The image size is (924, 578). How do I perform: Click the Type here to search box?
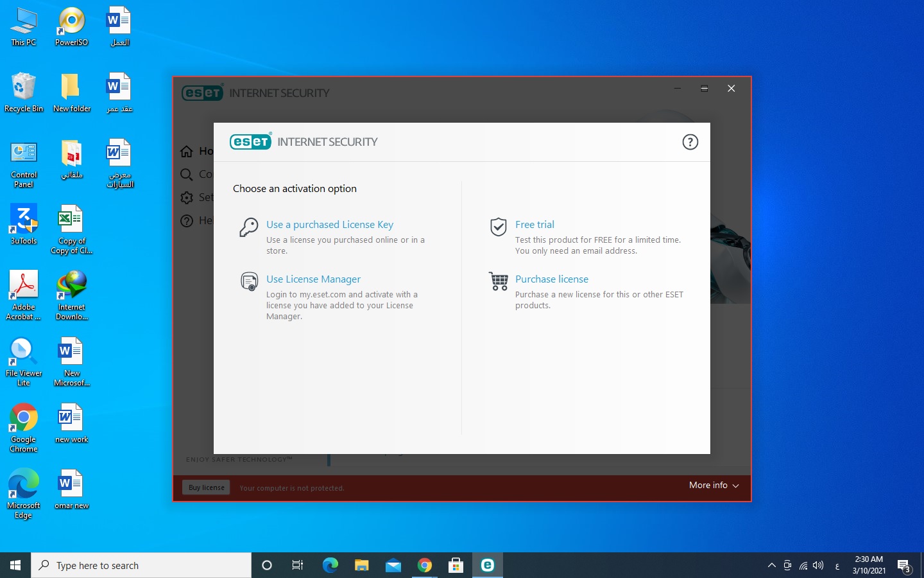click(x=141, y=565)
